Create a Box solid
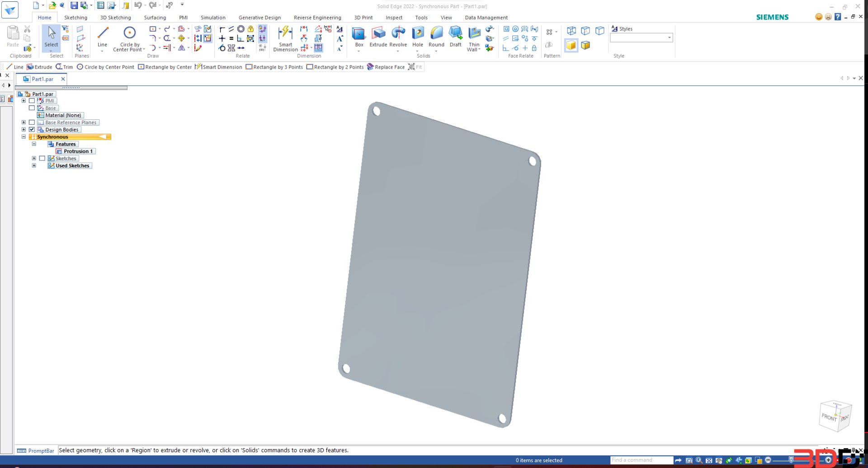 pos(359,37)
